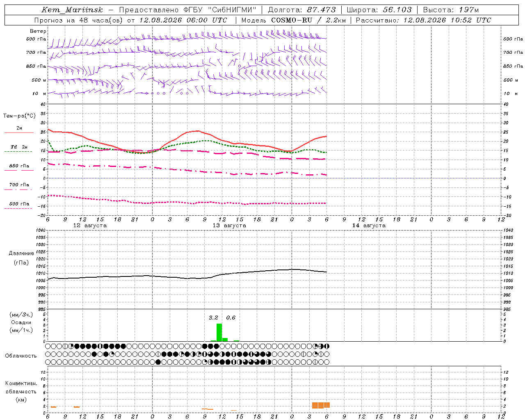
Task: Click the 3.2 precipitation amount label
Action: tap(213, 317)
